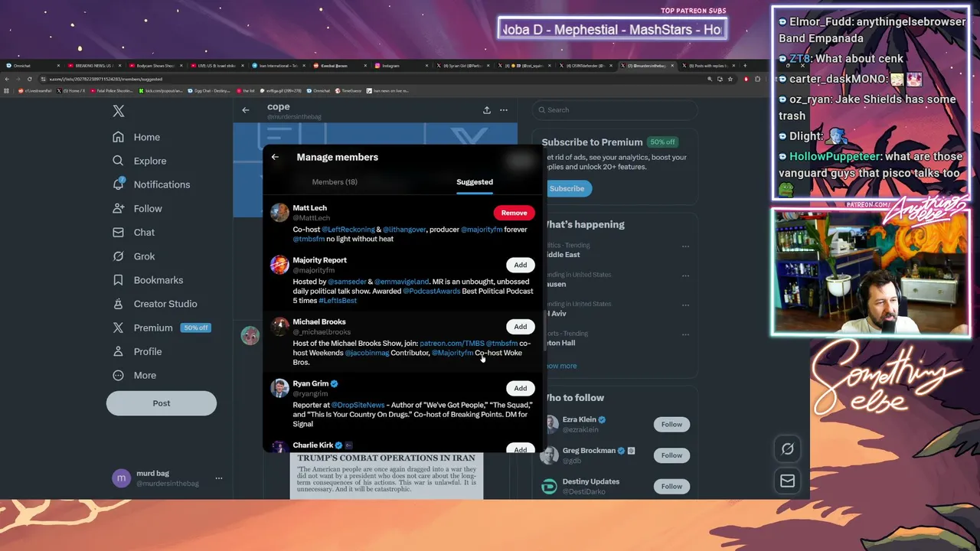Click Show more under What's happening

[x=560, y=366]
